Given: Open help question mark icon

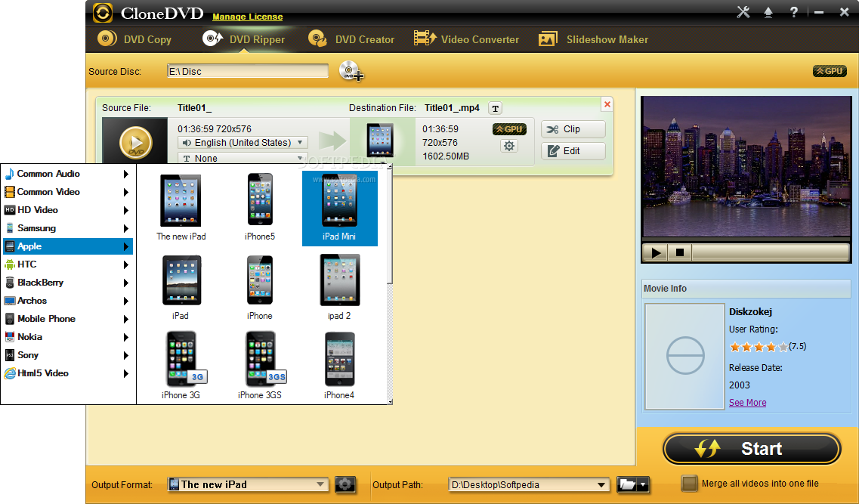Looking at the screenshot, I should click(x=793, y=12).
